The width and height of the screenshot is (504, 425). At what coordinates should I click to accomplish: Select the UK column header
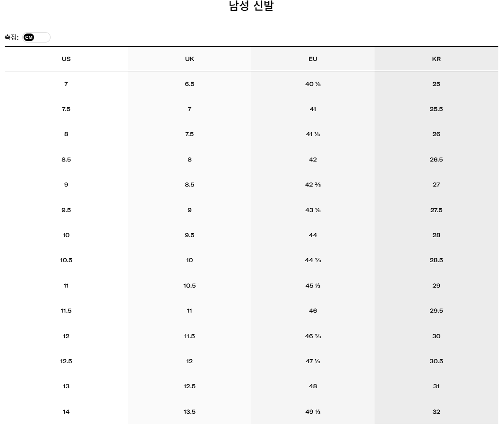pyautogui.click(x=189, y=59)
